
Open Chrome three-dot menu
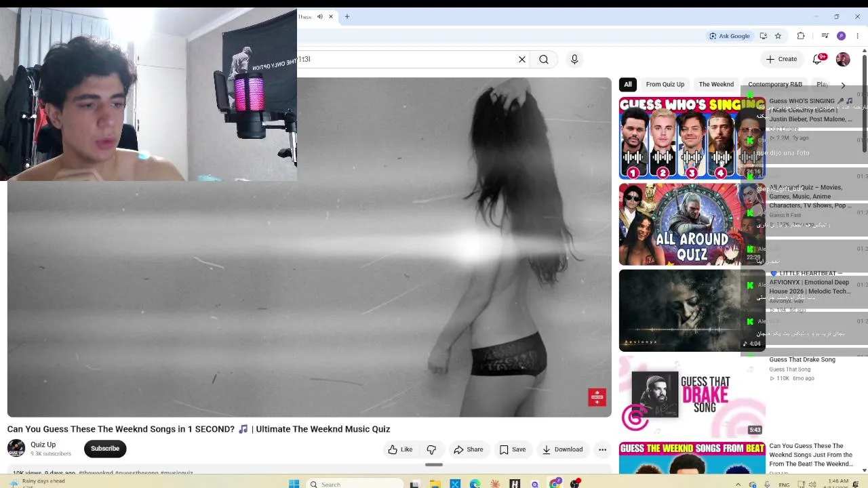pyautogui.click(x=857, y=36)
